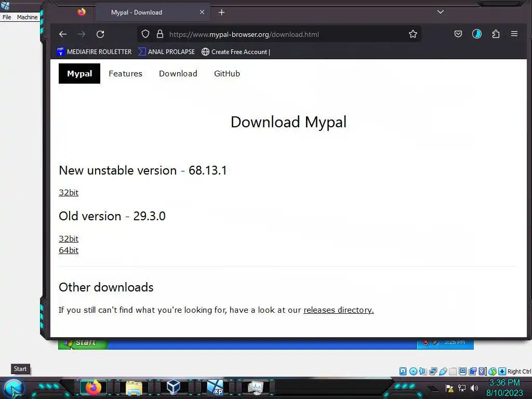Click the URL address bar
The image size is (532, 399).
(278, 34)
